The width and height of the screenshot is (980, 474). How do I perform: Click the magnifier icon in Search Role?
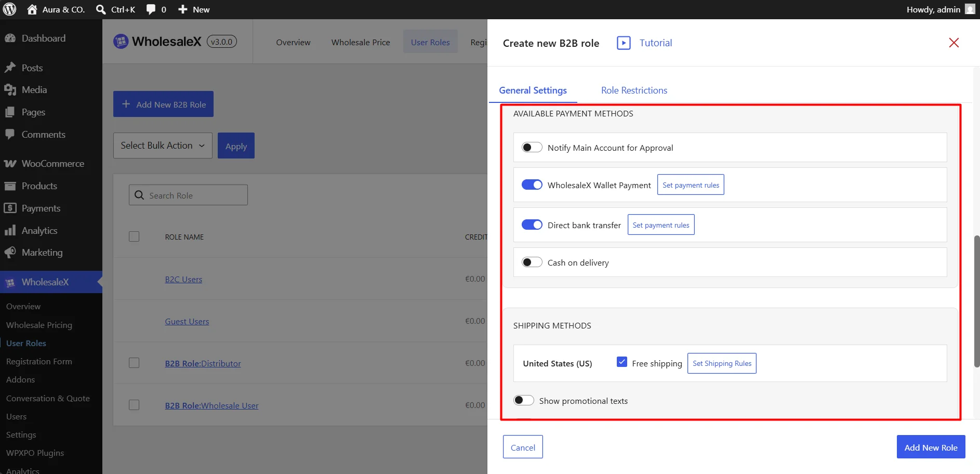tap(139, 195)
